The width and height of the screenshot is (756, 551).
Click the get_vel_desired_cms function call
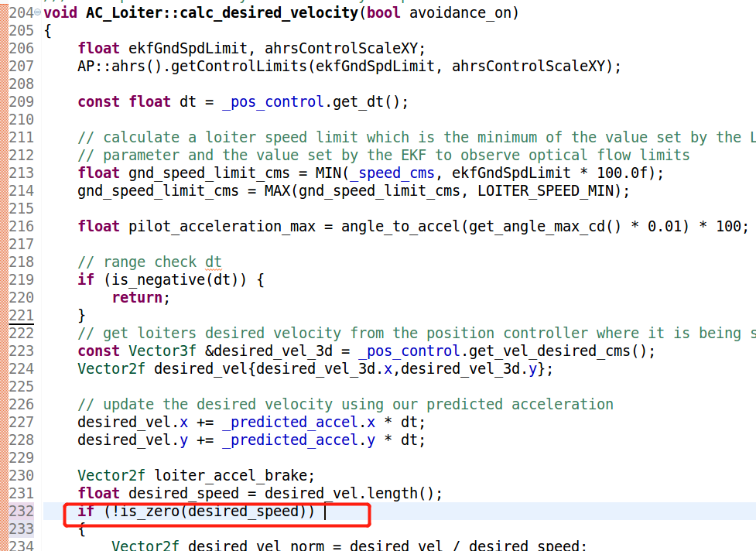click(549, 351)
